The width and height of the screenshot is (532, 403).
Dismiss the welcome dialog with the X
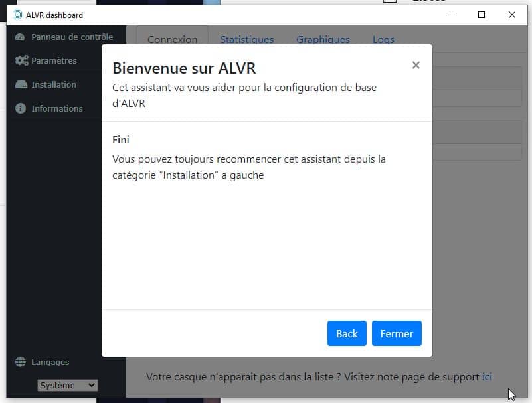[x=416, y=65]
